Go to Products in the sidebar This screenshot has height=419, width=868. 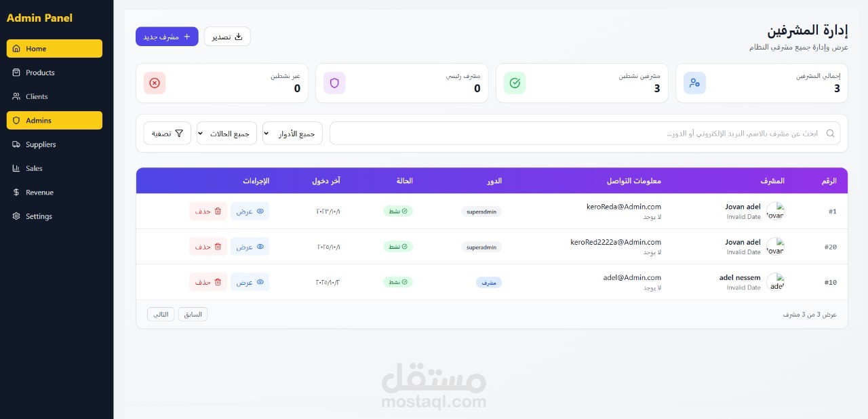pyautogui.click(x=54, y=73)
